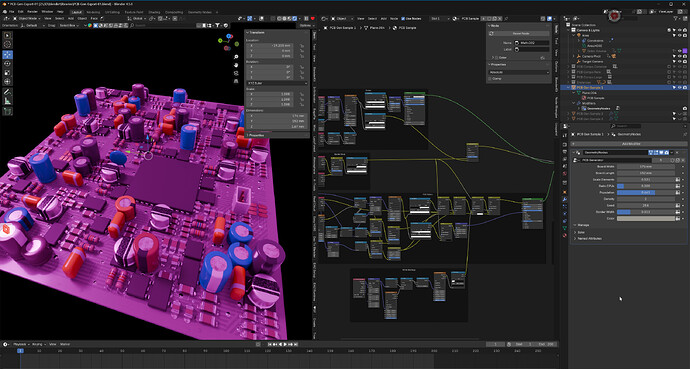The image size is (690, 369).
Task: Expand the Named Attributes section in modifier
Action: point(575,238)
